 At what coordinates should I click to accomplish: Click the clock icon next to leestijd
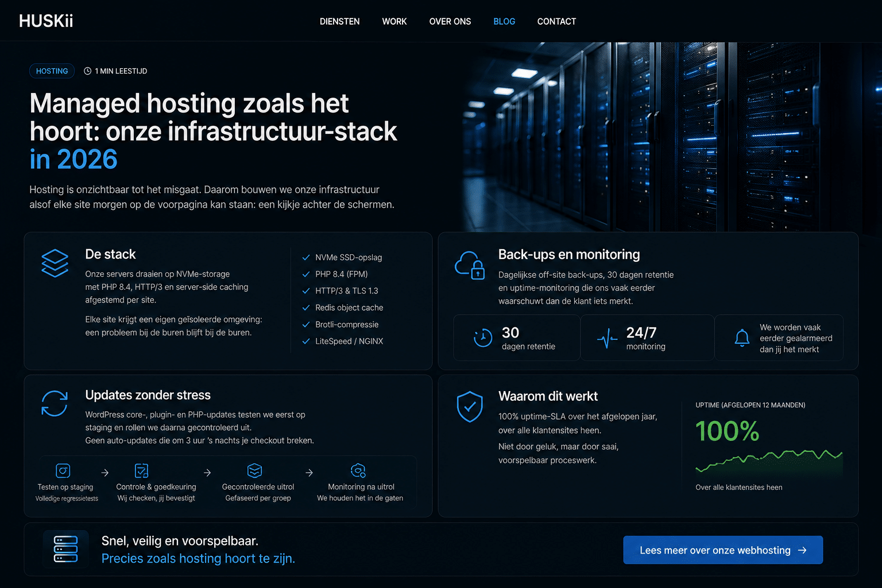tap(88, 71)
